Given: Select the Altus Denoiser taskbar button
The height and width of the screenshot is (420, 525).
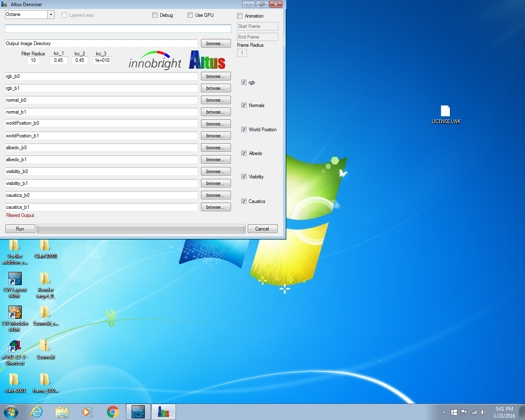Looking at the screenshot, I should pos(164,412).
